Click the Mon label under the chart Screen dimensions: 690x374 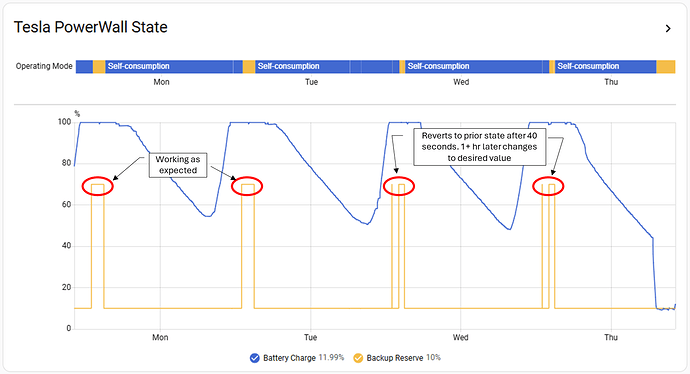160,337
